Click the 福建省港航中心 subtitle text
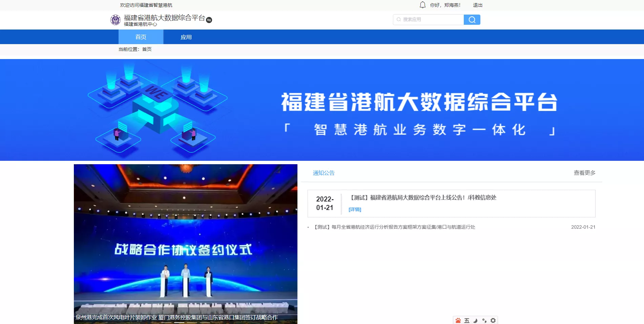The height and width of the screenshot is (324, 644). 140,24
